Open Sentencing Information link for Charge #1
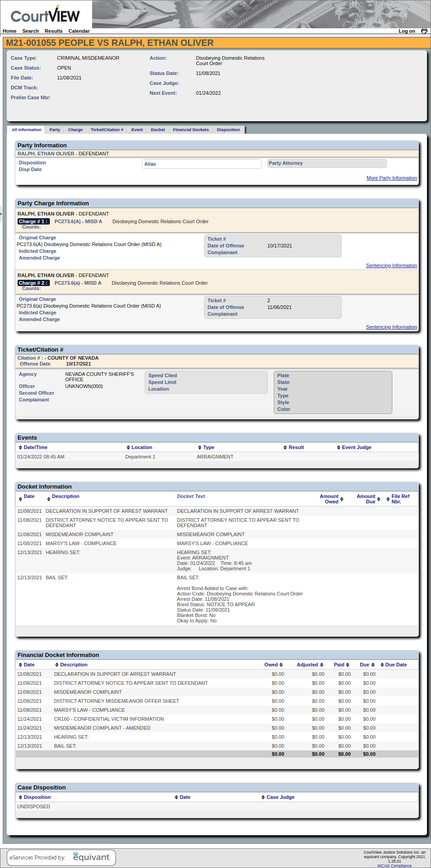 coord(391,266)
